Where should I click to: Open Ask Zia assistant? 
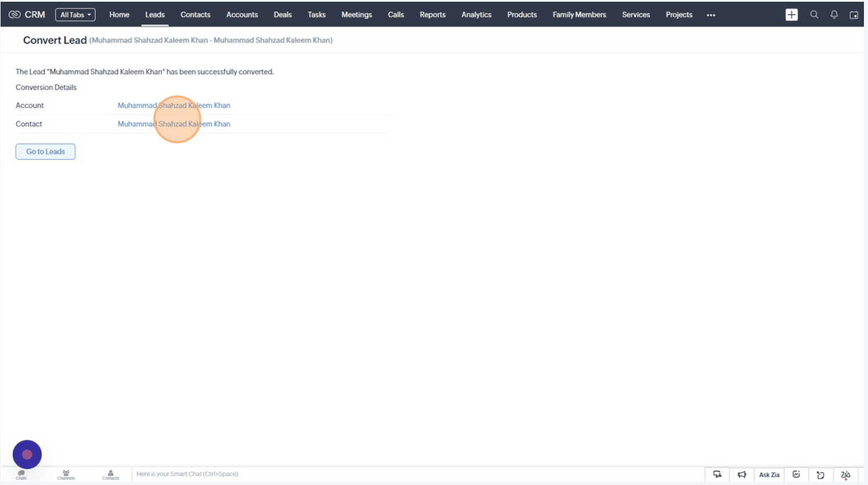pos(769,475)
